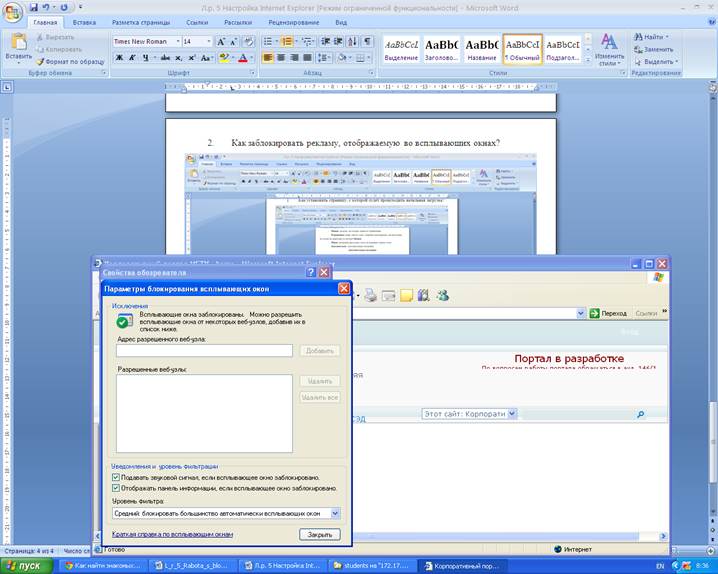Screen dimensions: 718x574
Task: Click the allowed website address field
Action: click(x=204, y=351)
